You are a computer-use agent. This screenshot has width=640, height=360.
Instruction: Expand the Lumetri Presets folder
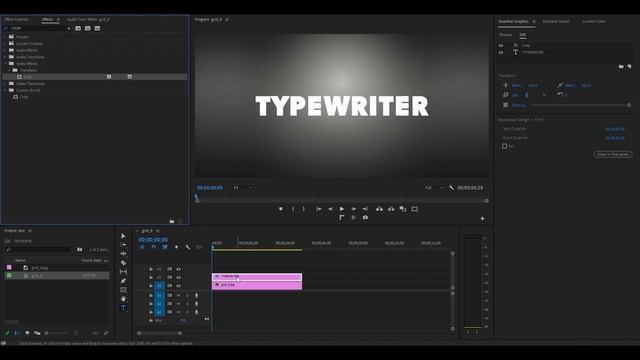click(5, 43)
